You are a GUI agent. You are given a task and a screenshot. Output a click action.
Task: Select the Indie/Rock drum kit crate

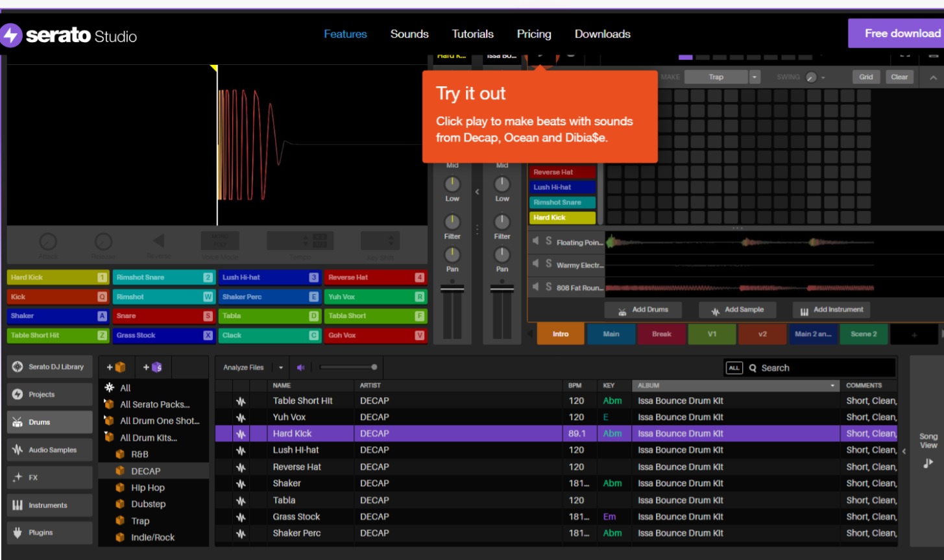point(152,537)
